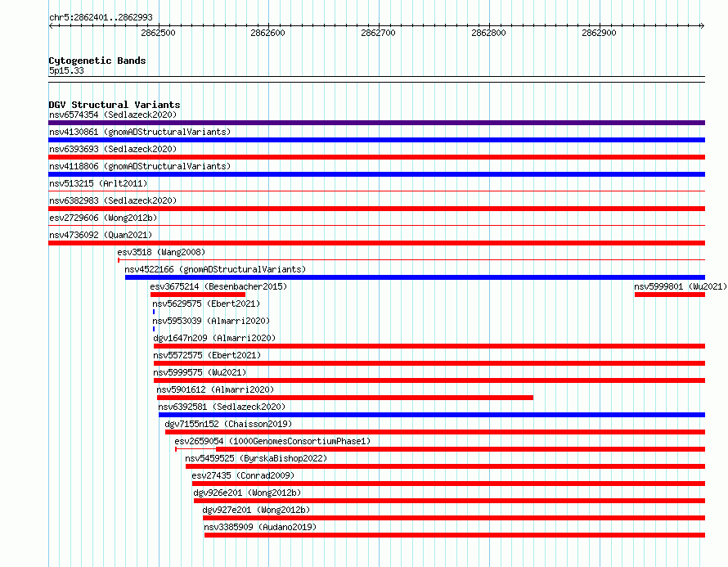Image resolution: width=728 pixels, height=567 pixels.
Task: Click nsv4522166 (gnomADStructuralVariants) label
Action: pyautogui.click(x=215, y=269)
